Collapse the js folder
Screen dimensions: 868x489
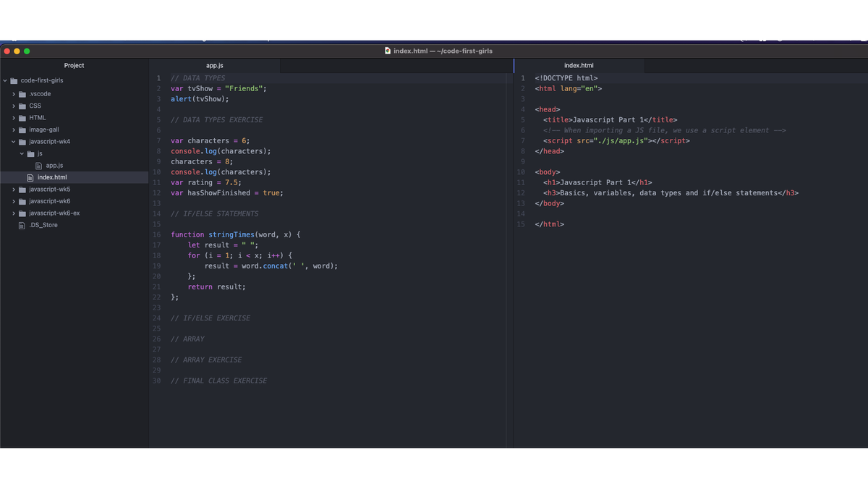pos(21,153)
